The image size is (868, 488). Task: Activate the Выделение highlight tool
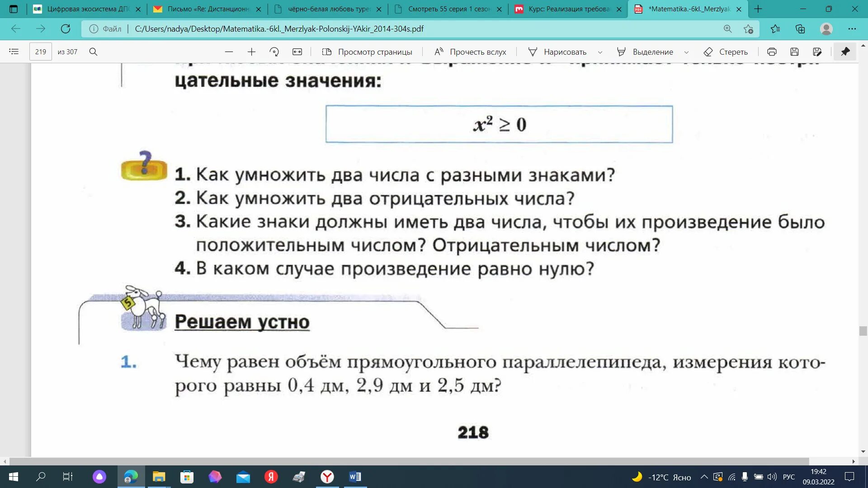point(645,52)
